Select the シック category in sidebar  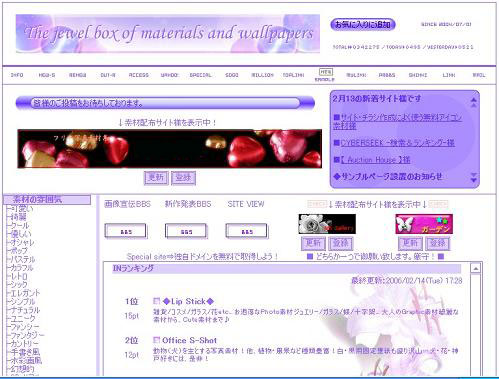(19, 285)
